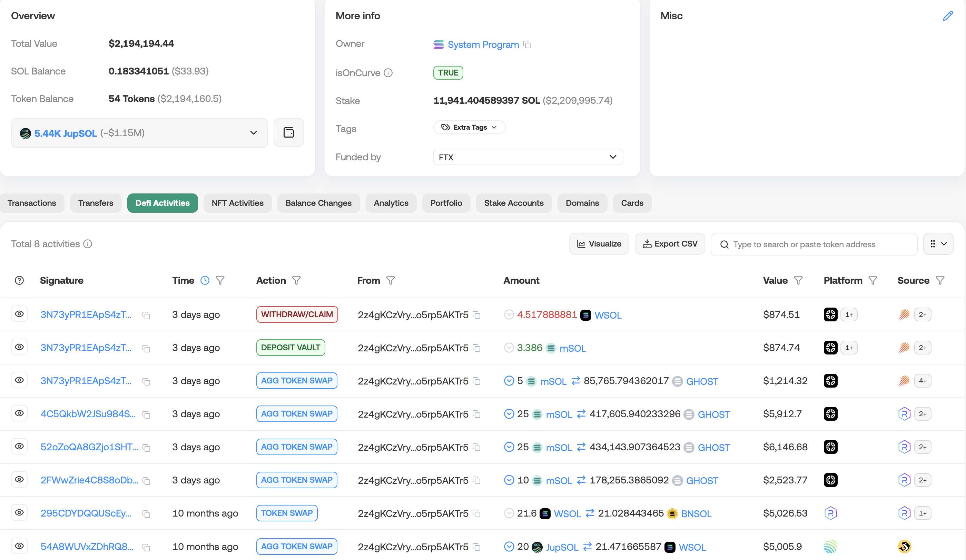This screenshot has height=560, width=966.
Task: Toggle eye icon on 4C5QkbW2JSu984S row
Action: tap(19, 413)
